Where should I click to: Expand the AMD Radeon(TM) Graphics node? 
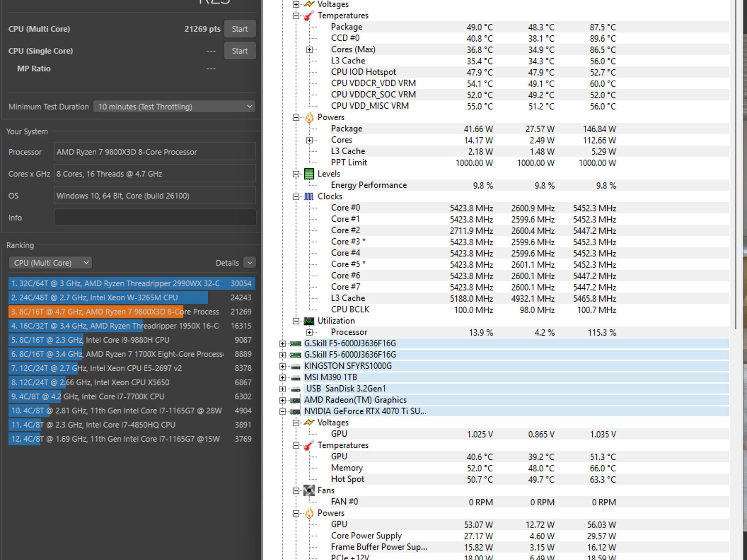pyautogui.click(x=283, y=400)
